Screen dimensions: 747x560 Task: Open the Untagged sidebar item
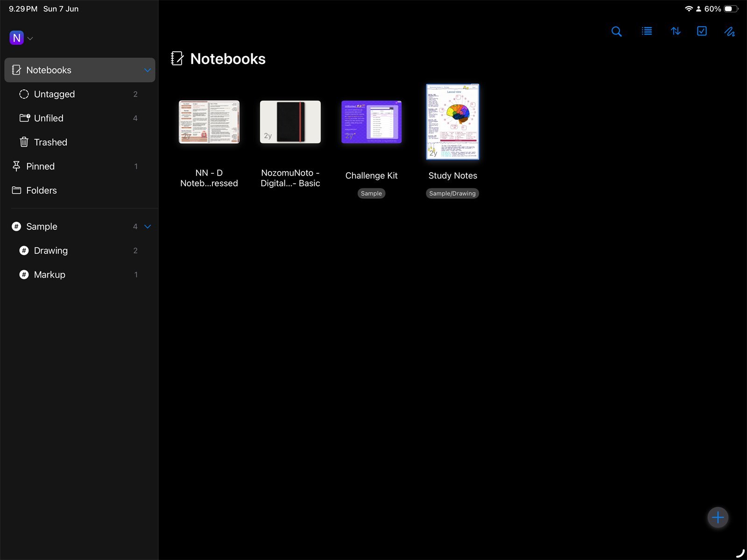click(80, 94)
